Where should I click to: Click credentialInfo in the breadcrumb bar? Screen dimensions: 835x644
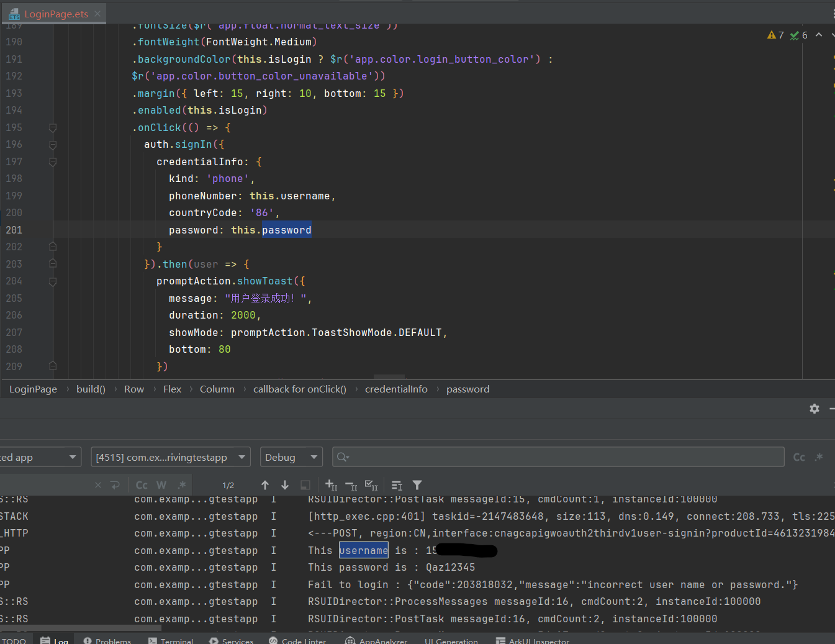[396, 389]
